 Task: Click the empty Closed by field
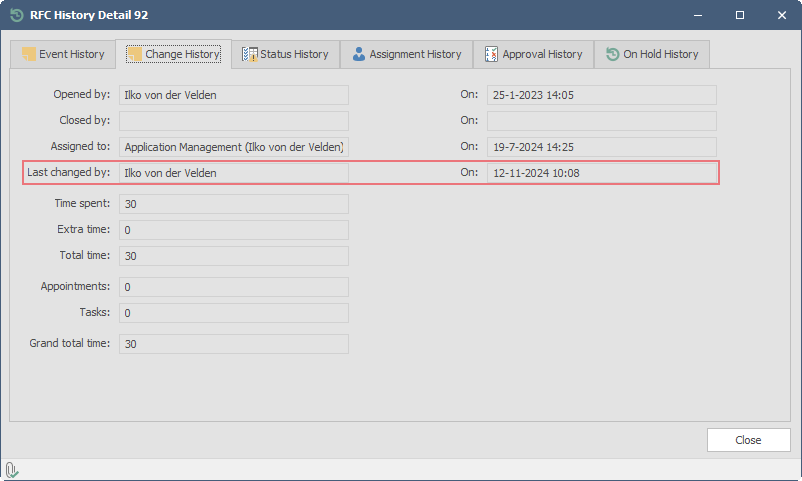[233, 121]
